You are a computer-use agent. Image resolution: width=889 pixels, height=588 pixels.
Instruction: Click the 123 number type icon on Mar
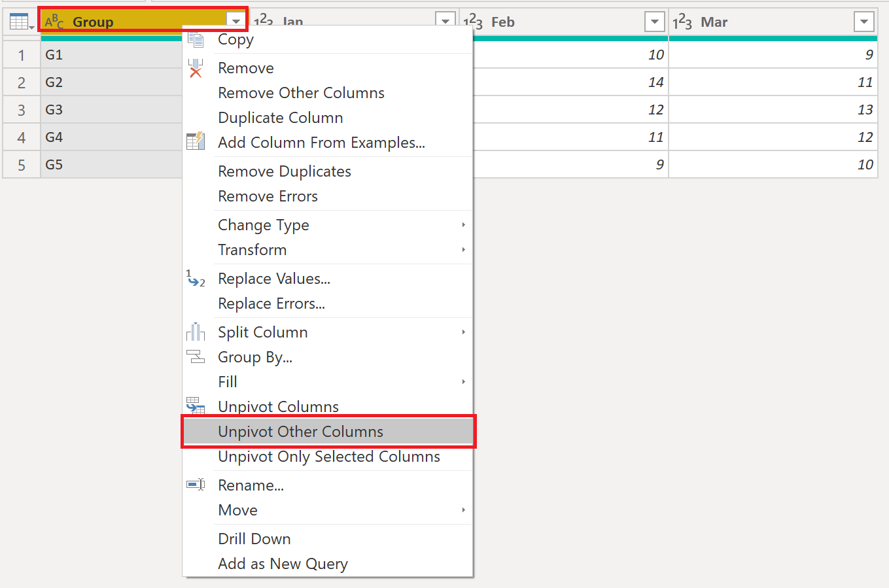pyautogui.click(x=682, y=22)
